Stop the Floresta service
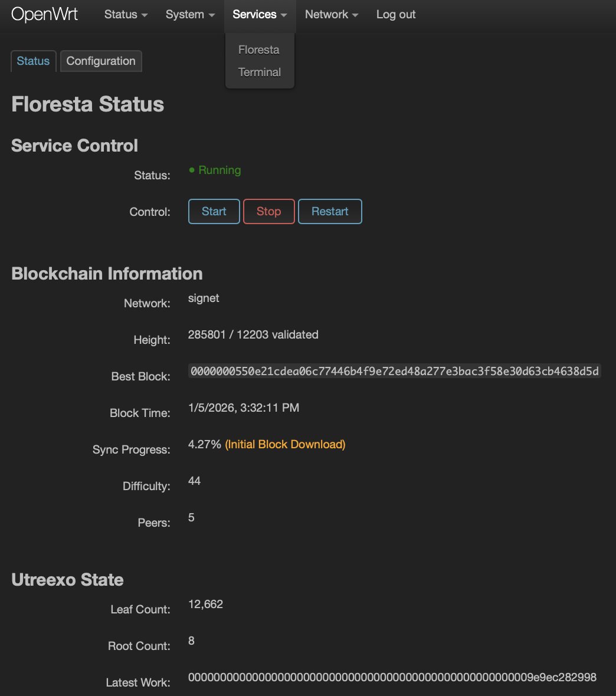Viewport: 616px width, 696px height. coord(268,211)
